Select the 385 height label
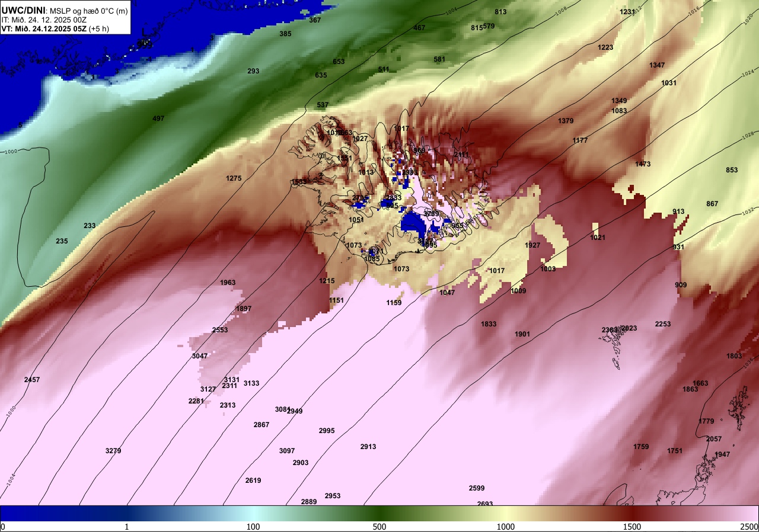759x532 pixels. coord(285,34)
